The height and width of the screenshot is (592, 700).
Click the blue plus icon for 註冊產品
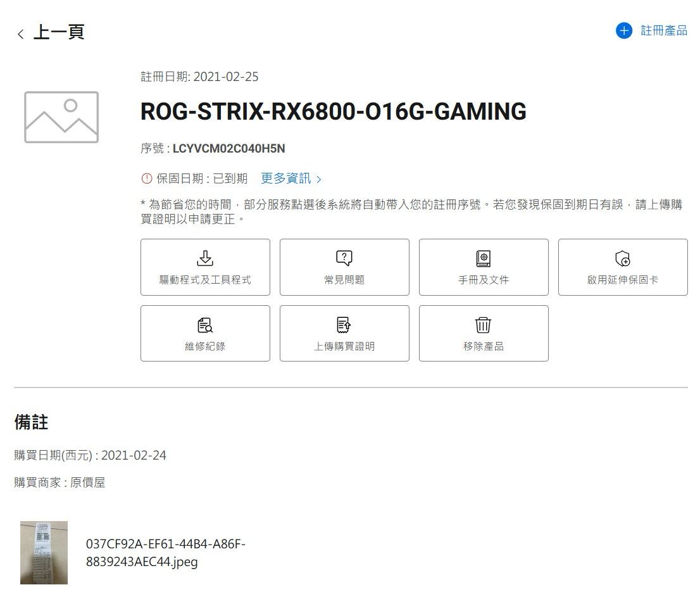(623, 30)
